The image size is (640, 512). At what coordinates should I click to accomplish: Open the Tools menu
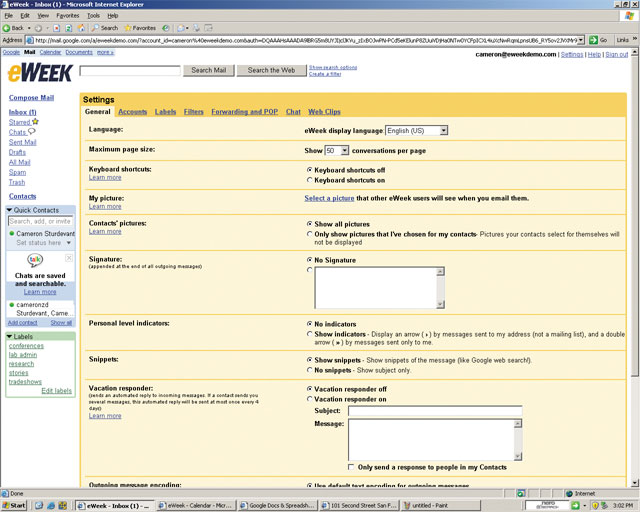[x=93, y=16]
